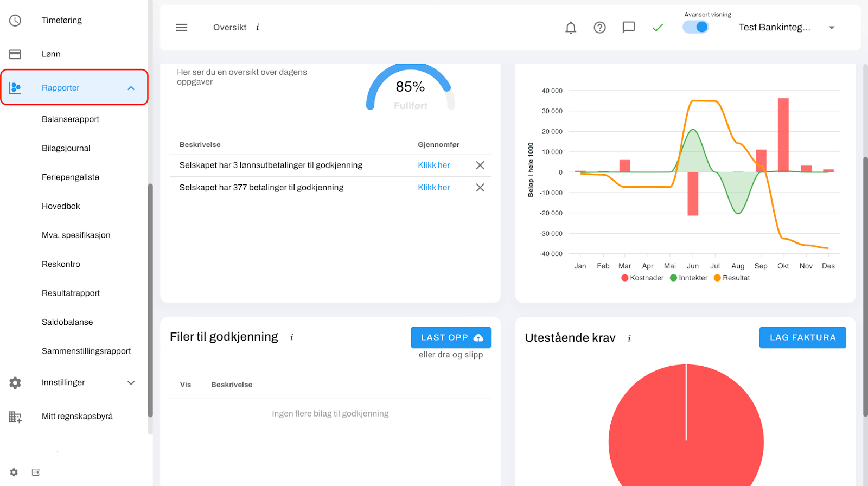The height and width of the screenshot is (486, 868).
Task: Click the Lønn card icon
Action: [15, 54]
